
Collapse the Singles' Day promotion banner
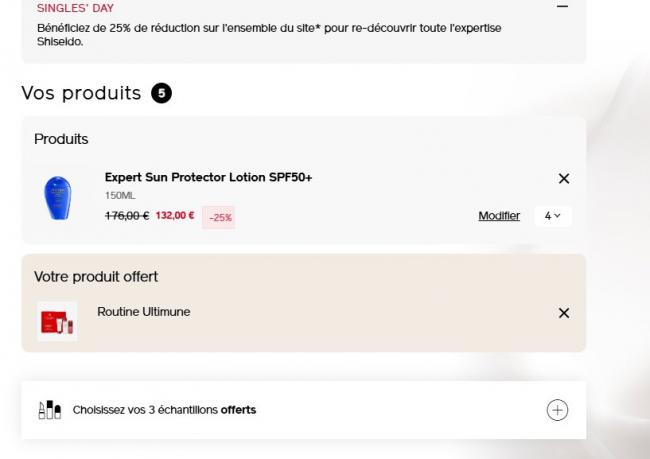click(x=562, y=6)
